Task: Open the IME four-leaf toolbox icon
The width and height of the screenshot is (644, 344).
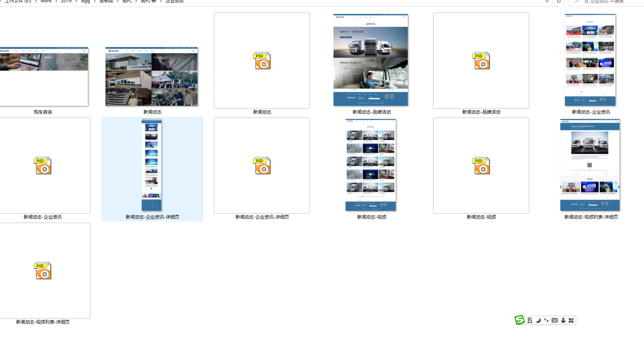Action: (571, 320)
